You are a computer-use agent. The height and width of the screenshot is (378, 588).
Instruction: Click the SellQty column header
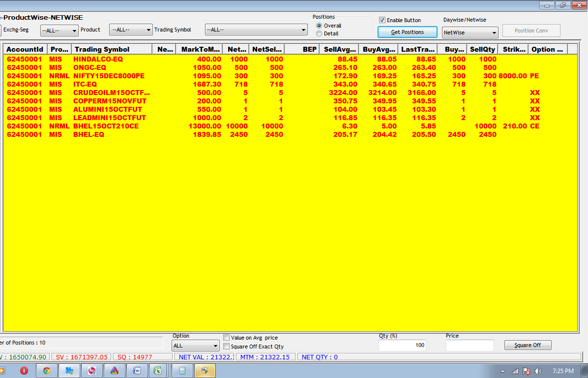pyautogui.click(x=482, y=49)
